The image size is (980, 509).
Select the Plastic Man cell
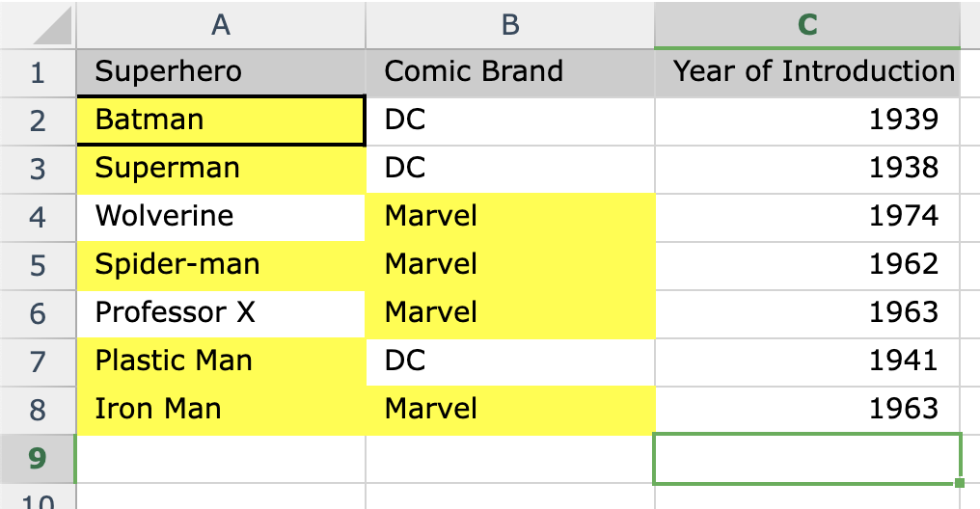[221, 362]
